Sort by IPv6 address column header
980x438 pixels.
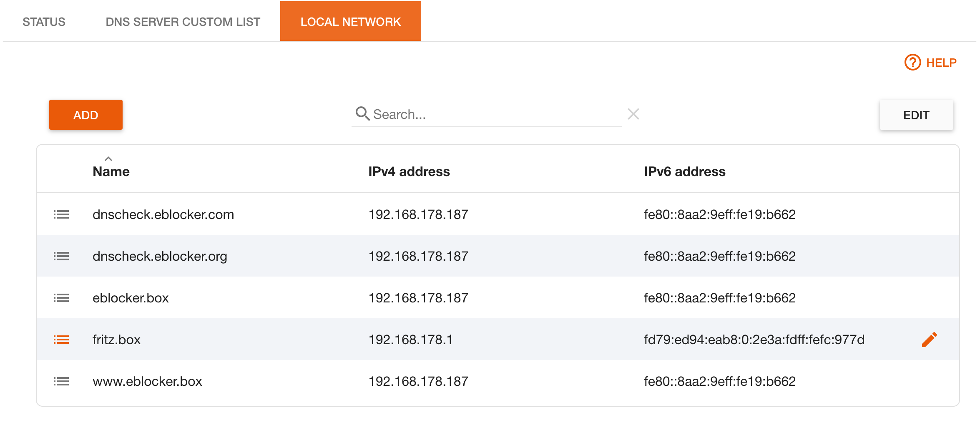point(684,171)
